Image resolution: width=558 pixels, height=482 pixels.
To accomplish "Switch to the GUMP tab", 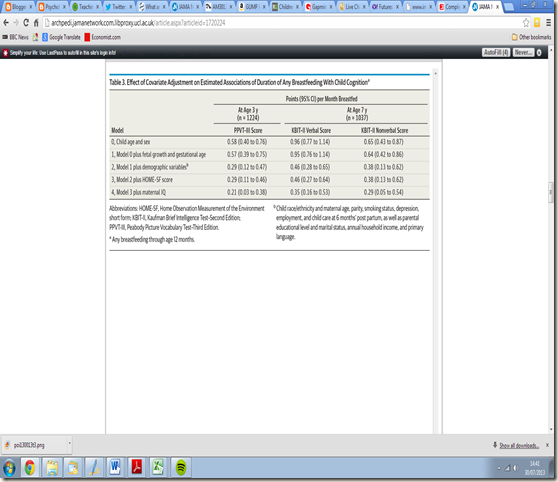I will click(x=251, y=7).
